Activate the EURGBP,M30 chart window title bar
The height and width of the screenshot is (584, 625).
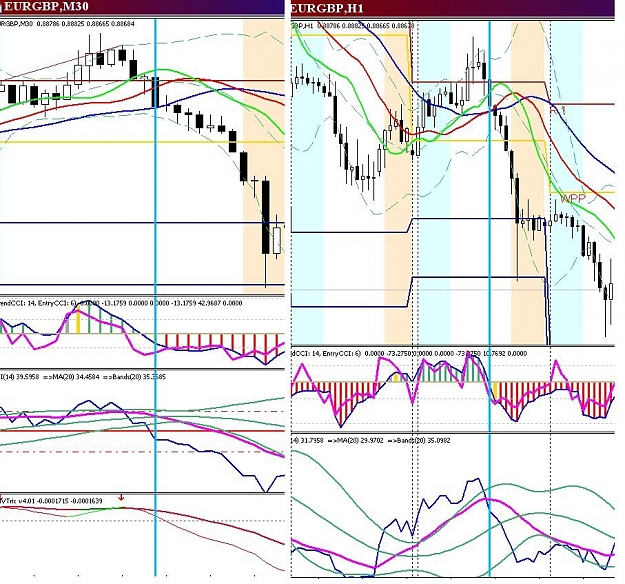142,7
